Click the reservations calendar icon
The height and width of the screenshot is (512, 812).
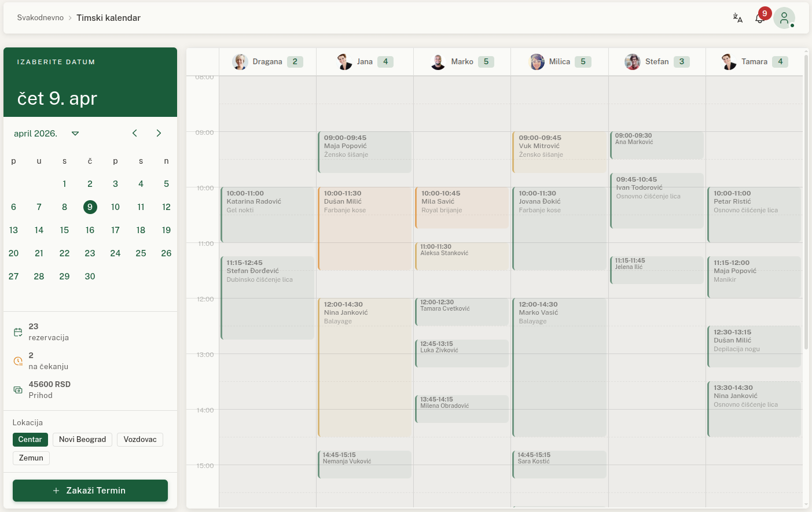(x=18, y=332)
